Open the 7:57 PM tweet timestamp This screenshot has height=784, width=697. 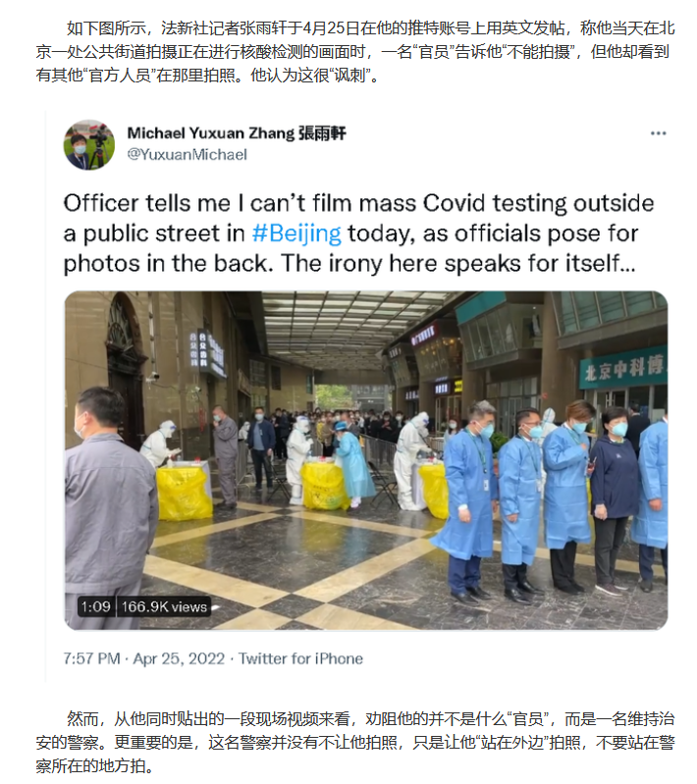91,658
